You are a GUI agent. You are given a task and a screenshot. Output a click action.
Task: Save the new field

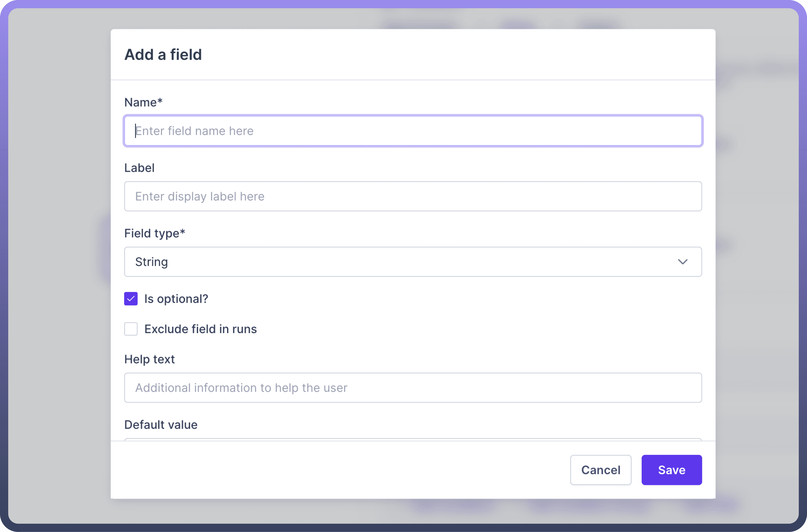point(671,470)
